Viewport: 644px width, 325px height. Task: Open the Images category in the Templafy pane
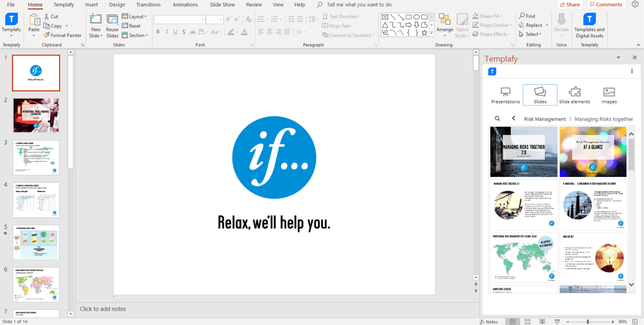coord(609,95)
